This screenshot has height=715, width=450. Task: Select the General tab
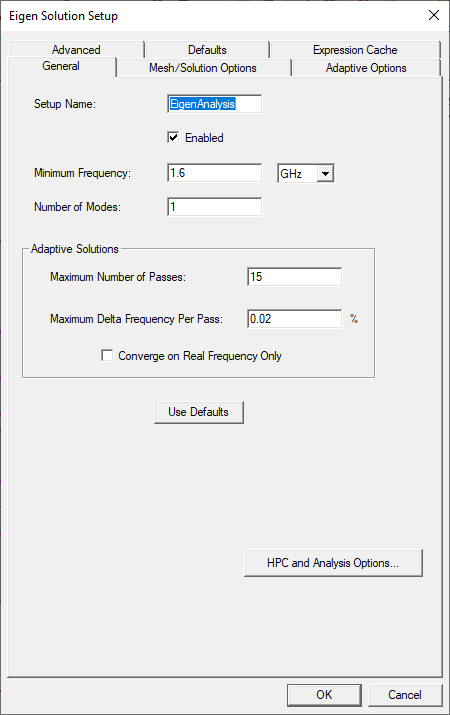(x=61, y=66)
